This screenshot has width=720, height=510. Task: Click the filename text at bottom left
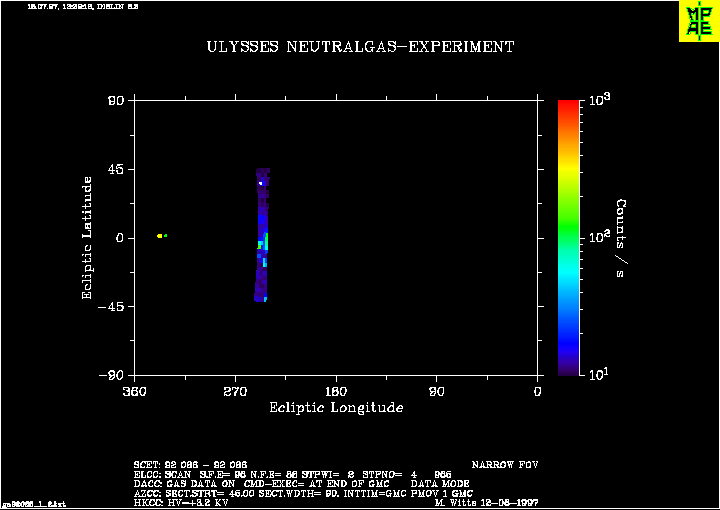pyautogui.click(x=34, y=504)
